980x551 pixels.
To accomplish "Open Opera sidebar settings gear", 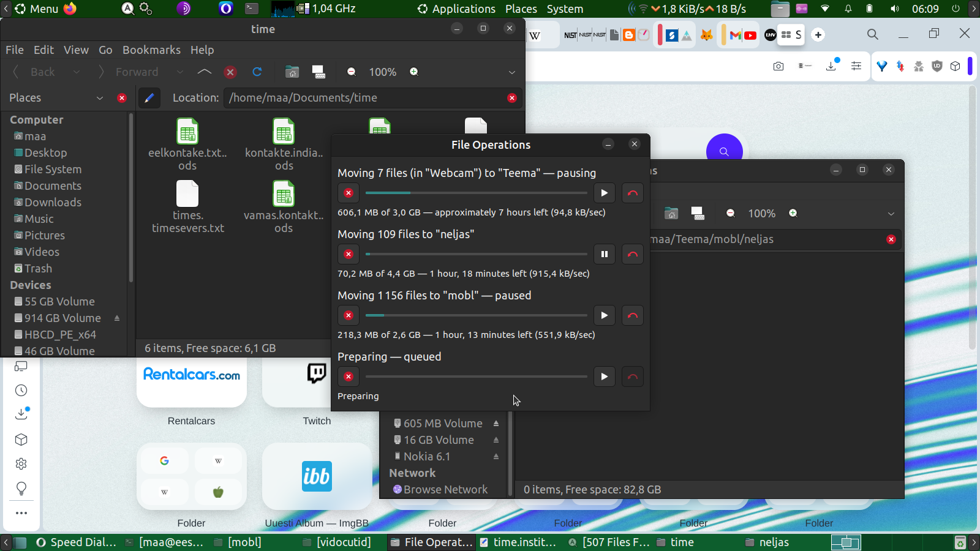I will pyautogui.click(x=21, y=464).
